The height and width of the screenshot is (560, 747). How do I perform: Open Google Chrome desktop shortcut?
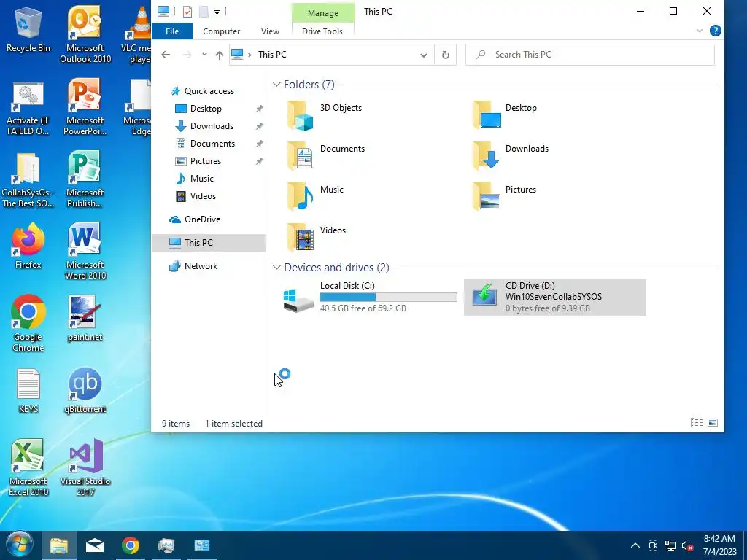(28, 323)
